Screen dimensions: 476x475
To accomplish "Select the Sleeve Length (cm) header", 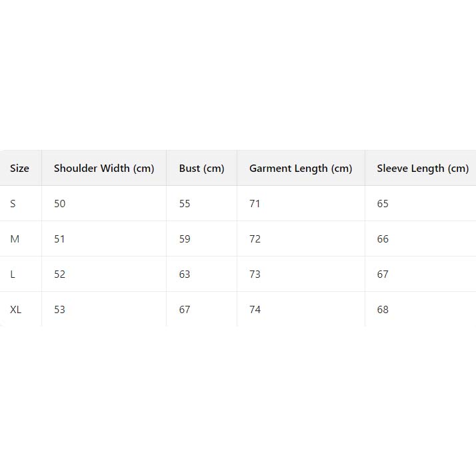I will click(x=423, y=169).
